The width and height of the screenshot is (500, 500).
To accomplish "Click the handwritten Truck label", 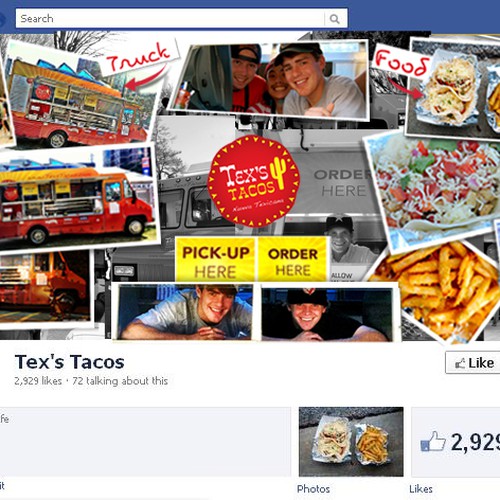I will [x=139, y=57].
